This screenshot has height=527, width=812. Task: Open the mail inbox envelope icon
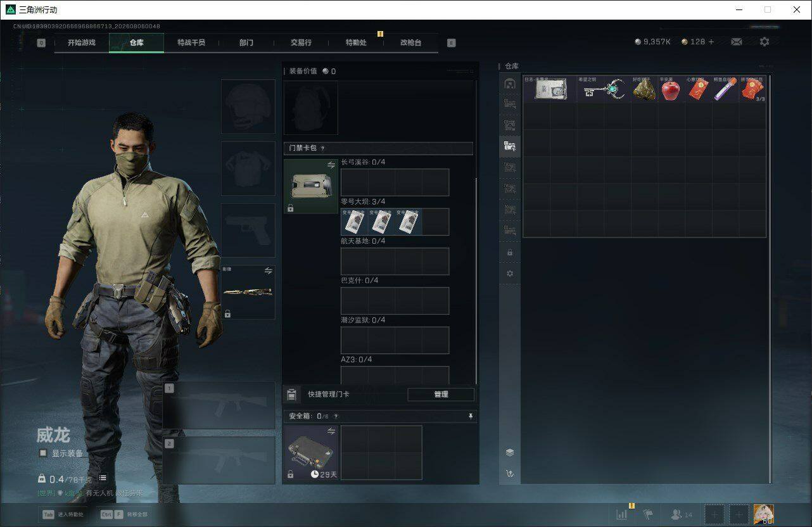[x=737, y=42]
